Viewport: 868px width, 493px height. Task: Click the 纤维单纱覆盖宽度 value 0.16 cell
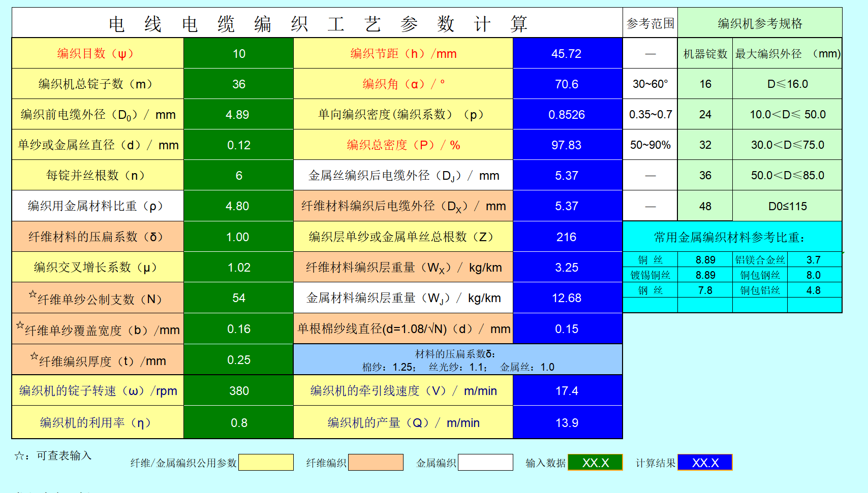pos(238,328)
